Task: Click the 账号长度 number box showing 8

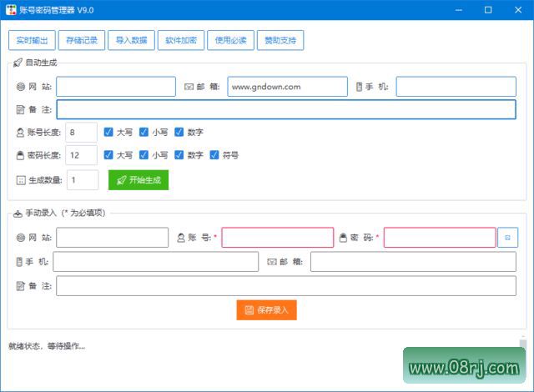Action: tap(81, 132)
